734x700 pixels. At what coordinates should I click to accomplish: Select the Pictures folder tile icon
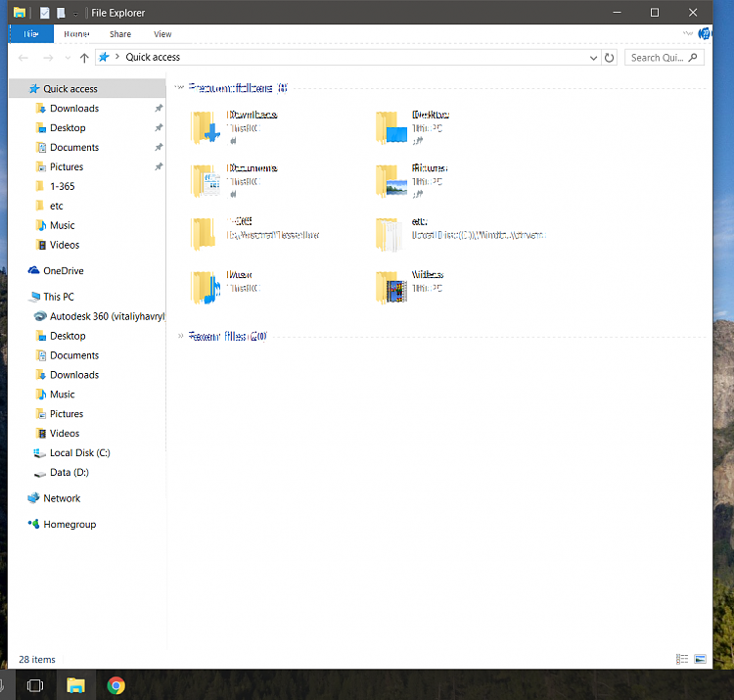(x=391, y=181)
